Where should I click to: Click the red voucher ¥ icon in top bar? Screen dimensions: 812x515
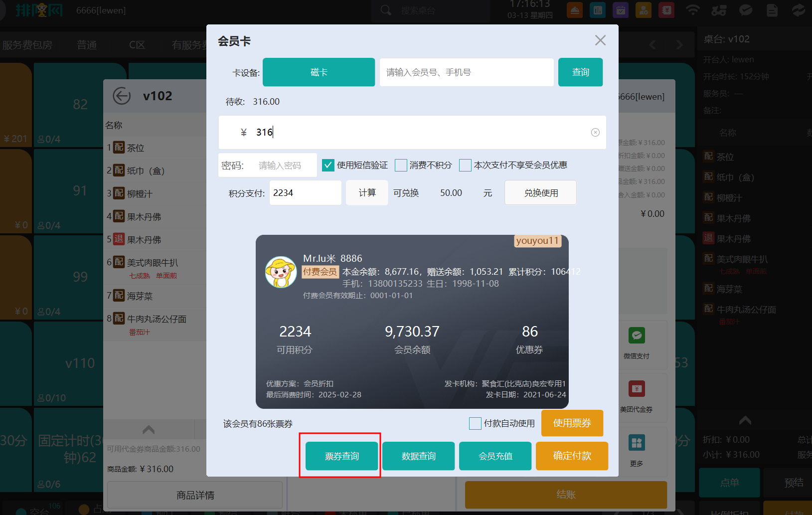[666, 10]
